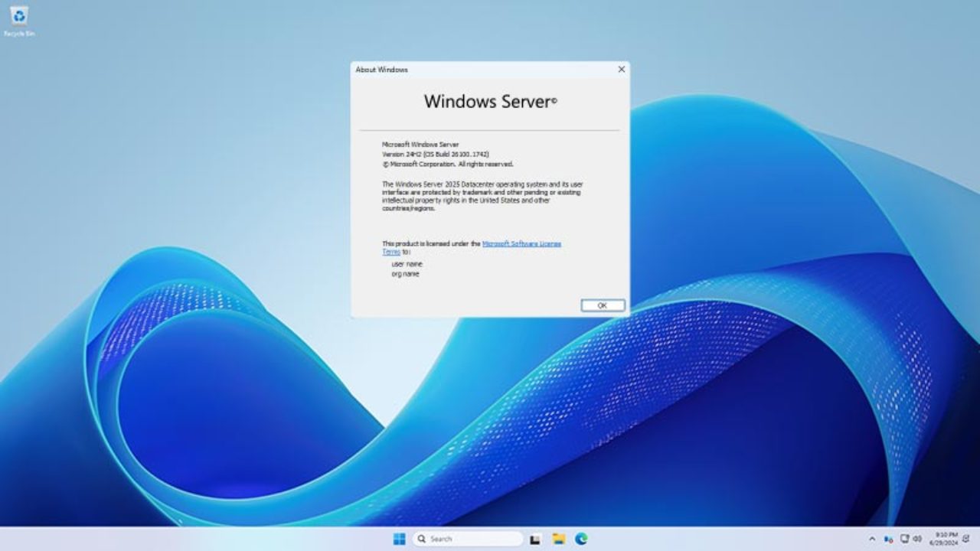This screenshot has height=551, width=980.
Task: Click OK in the About Windows dialog
Action: click(x=602, y=304)
